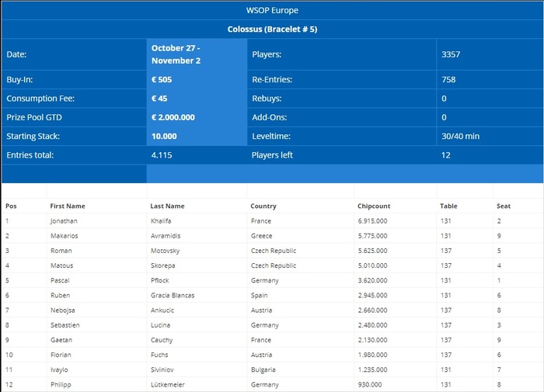Select chipcount '5.775.000'
Screen dimensions: 544x392
[372, 236]
